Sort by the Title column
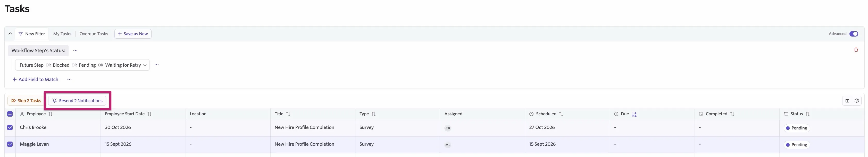868x157 pixels. (288, 114)
